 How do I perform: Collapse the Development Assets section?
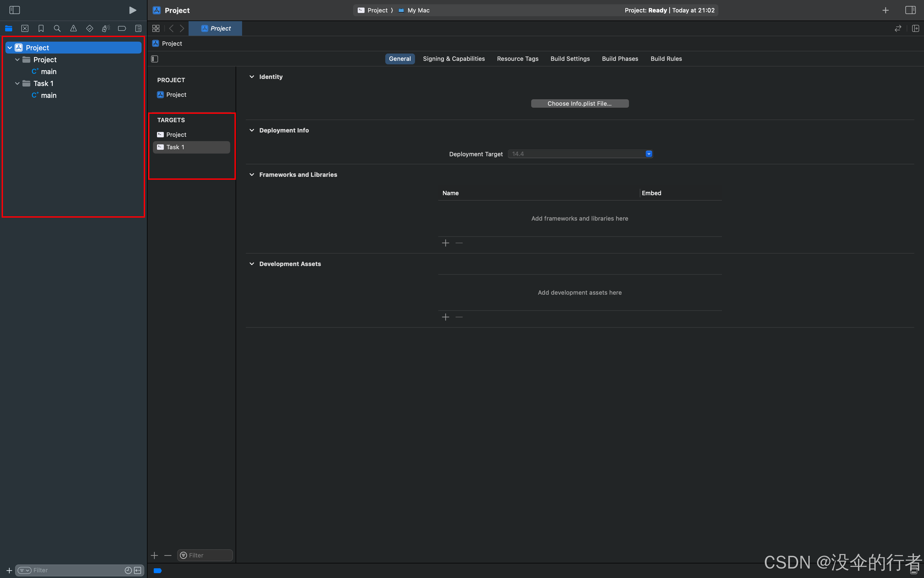(x=252, y=264)
